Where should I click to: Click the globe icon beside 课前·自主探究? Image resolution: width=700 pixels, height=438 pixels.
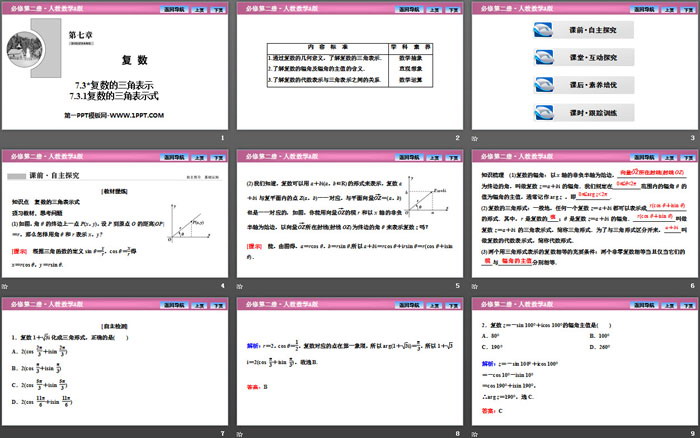pos(544,31)
